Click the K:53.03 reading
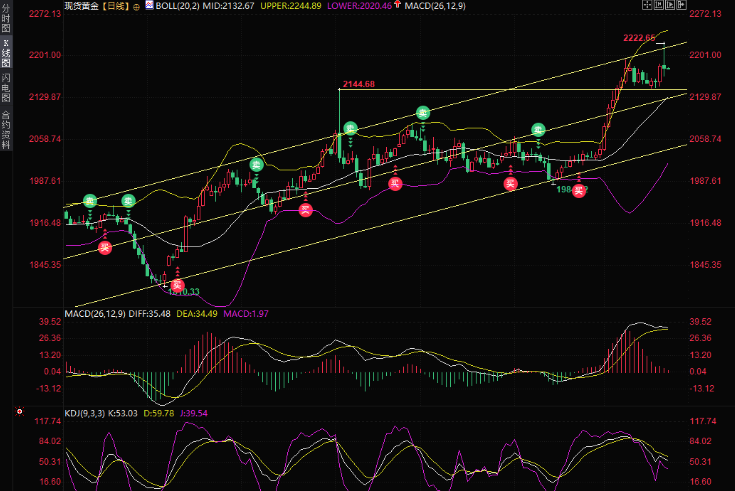 123,413
